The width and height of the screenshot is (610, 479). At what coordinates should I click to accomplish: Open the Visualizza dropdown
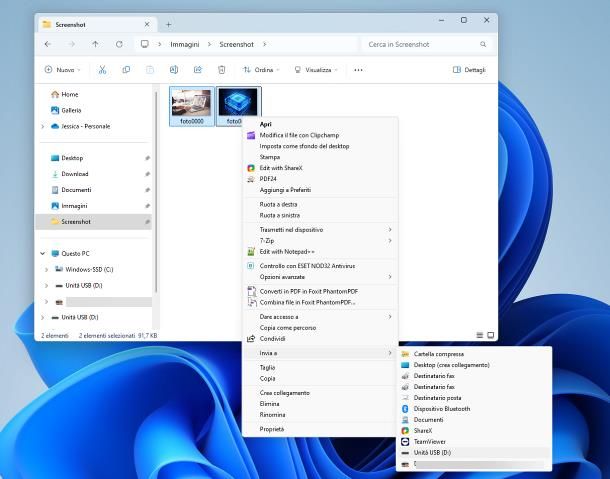(x=316, y=70)
